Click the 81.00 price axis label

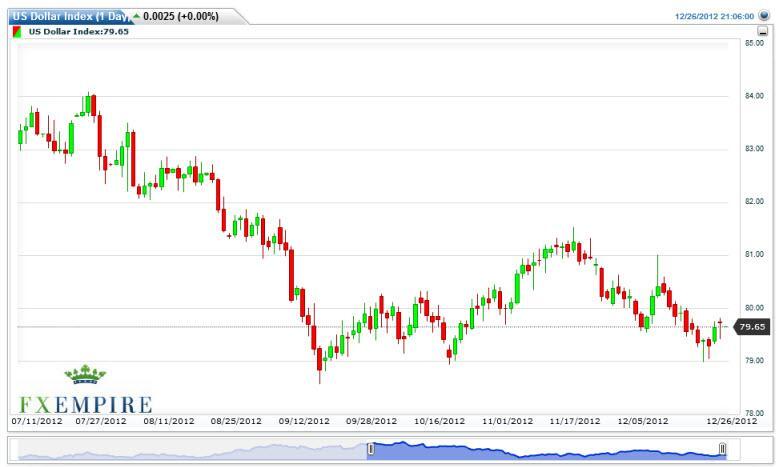(x=753, y=255)
